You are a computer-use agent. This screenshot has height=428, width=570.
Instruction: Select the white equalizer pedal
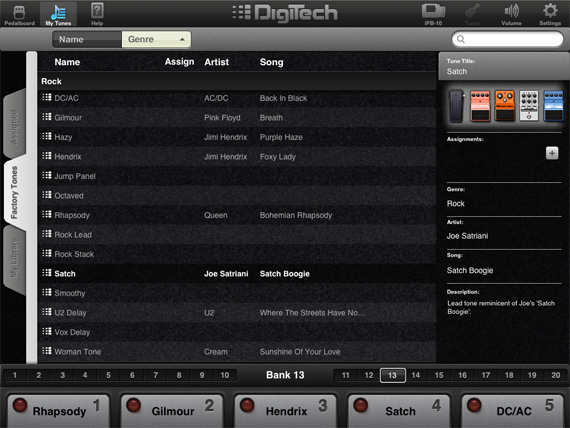click(529, 106)
